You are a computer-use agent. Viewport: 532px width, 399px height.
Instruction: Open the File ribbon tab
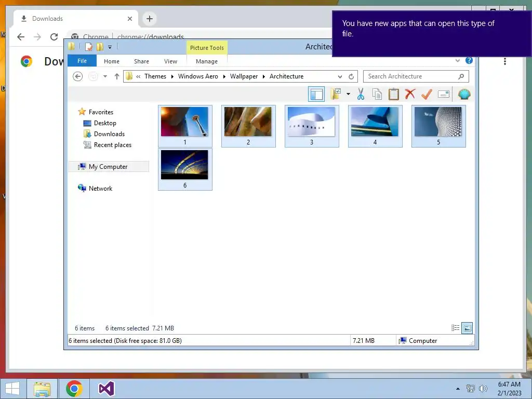82,61
